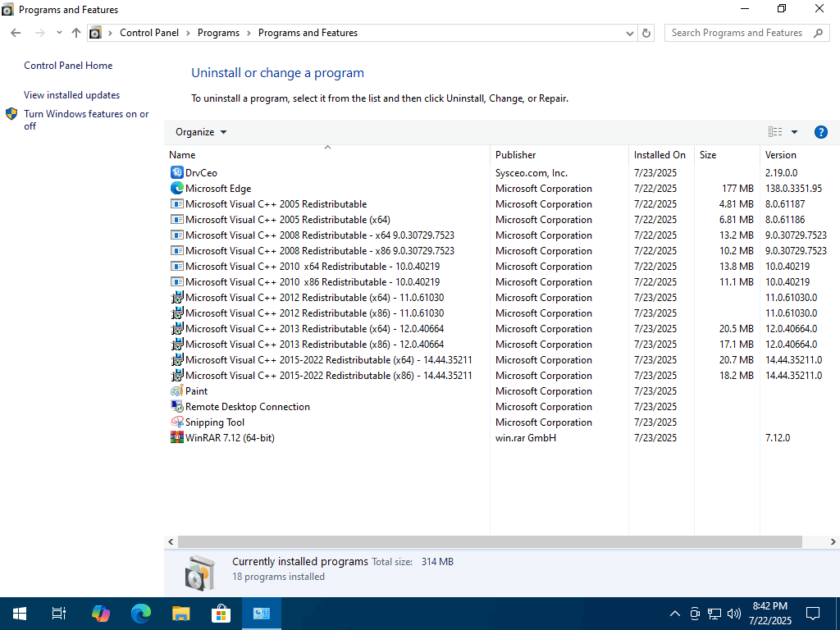Sort by the Version column header
The image size is (840, 630).
800,154
